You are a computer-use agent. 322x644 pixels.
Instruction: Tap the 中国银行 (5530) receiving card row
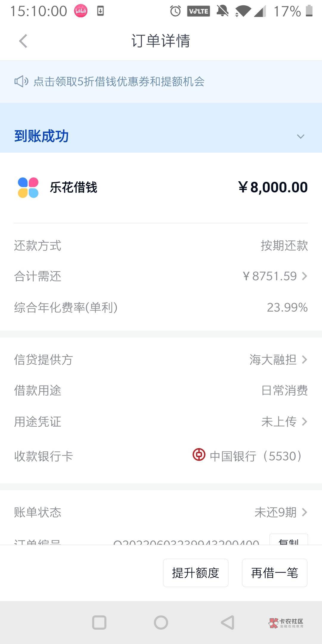coord(256,456)
